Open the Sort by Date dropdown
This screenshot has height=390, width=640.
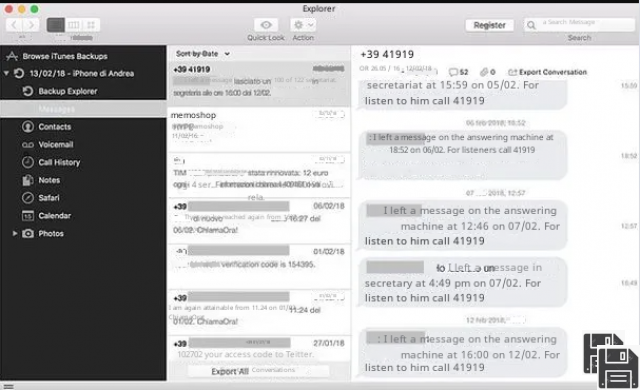click(203, 54)
